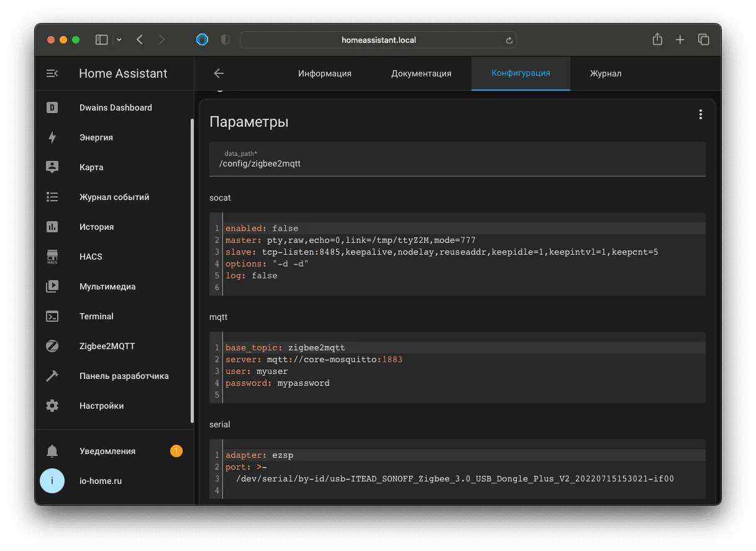The image size is (756, 551).
Task: Click the serial section label
Action: pos(220,424)
